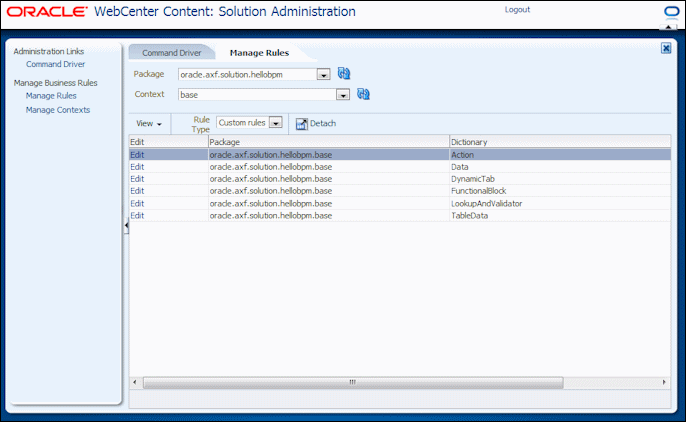Click Edit for the TableData row
This screenshot has height=422, width=686.
click(x=137, y=216)
